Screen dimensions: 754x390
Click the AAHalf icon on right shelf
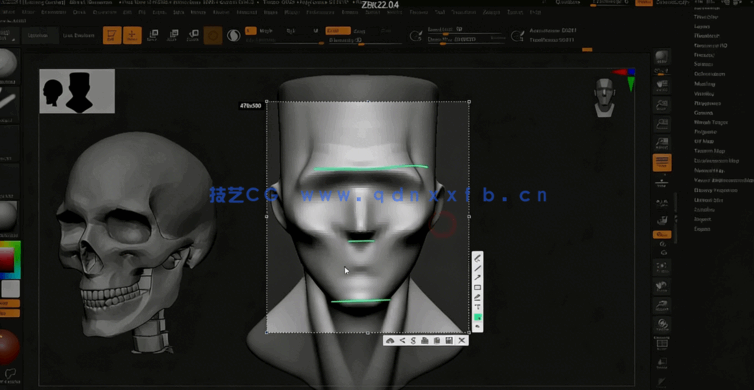pos(662,143)
